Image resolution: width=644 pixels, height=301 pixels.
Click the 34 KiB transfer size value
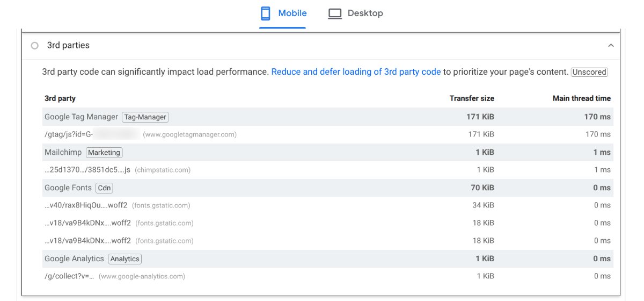pos(483,205)
